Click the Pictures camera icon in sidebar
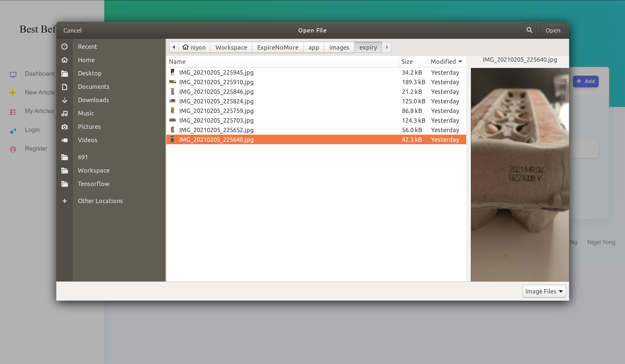Screen dimensions: 625x364 (x=64, y=127)
